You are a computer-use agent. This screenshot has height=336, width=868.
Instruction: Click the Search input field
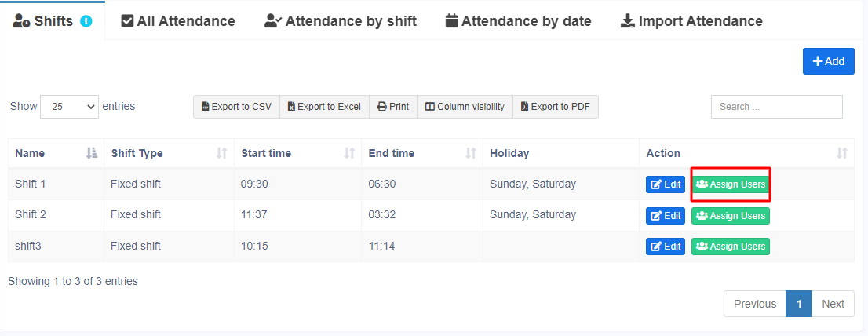pyautogui.click(x=776, y=107)
